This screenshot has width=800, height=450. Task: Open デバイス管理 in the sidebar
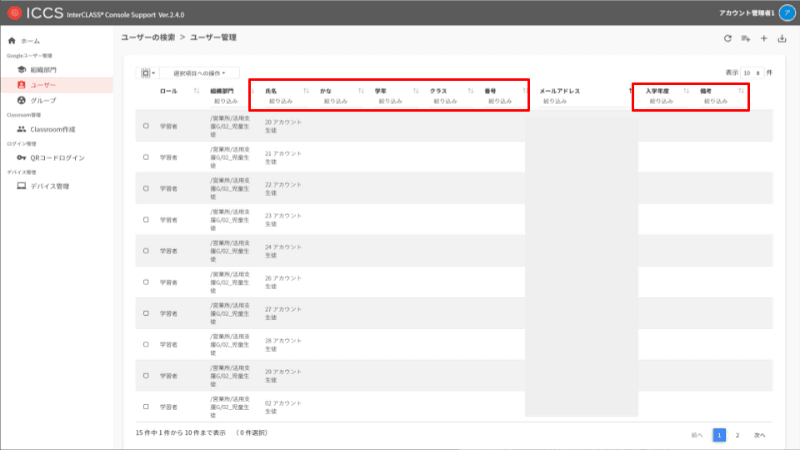49,187
